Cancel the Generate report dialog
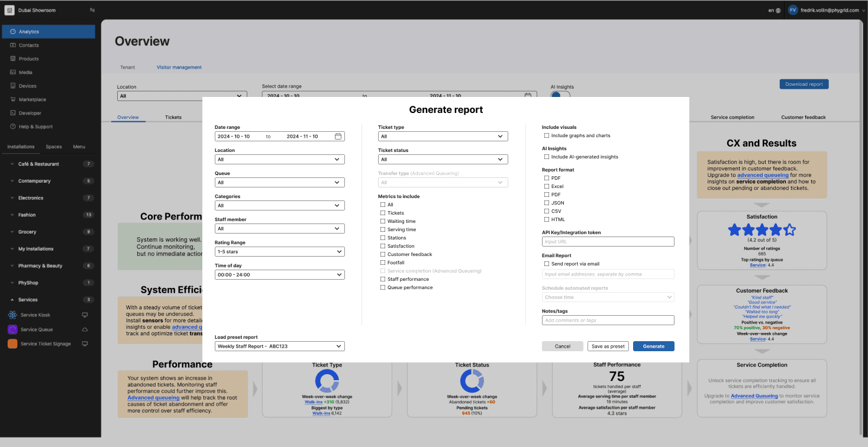Screen dimensions: 868x447 click(562, 346)
